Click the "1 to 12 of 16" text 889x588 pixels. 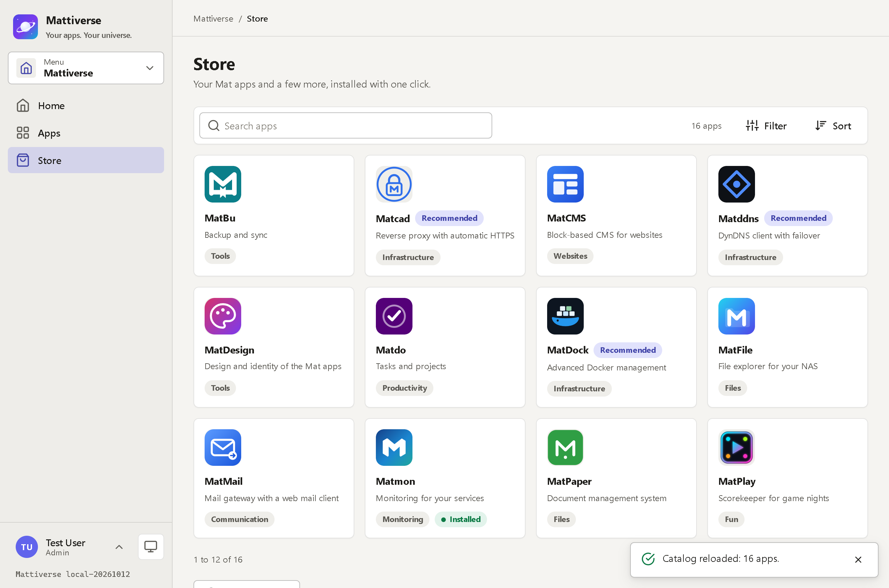coord(218,560)
